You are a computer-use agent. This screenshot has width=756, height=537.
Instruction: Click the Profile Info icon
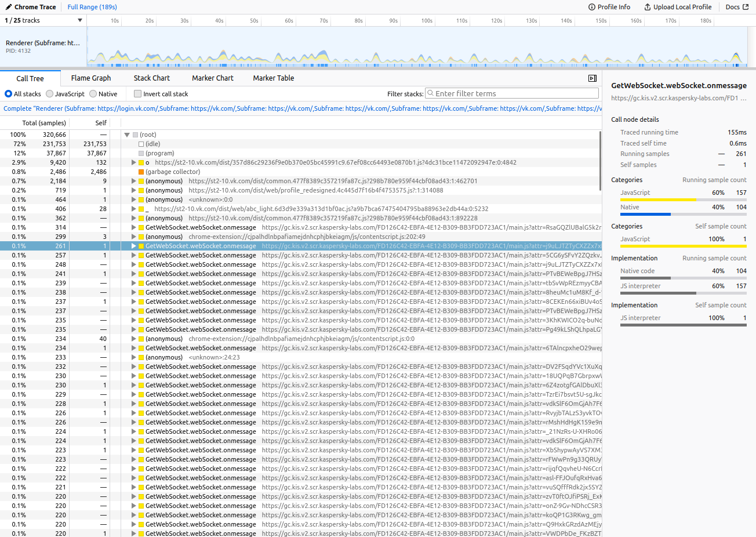pos(591,7)
